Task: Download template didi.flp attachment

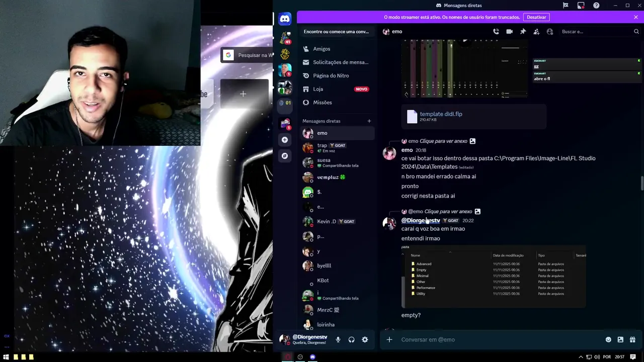Action: pyautogui.click(x=441, y=114)
